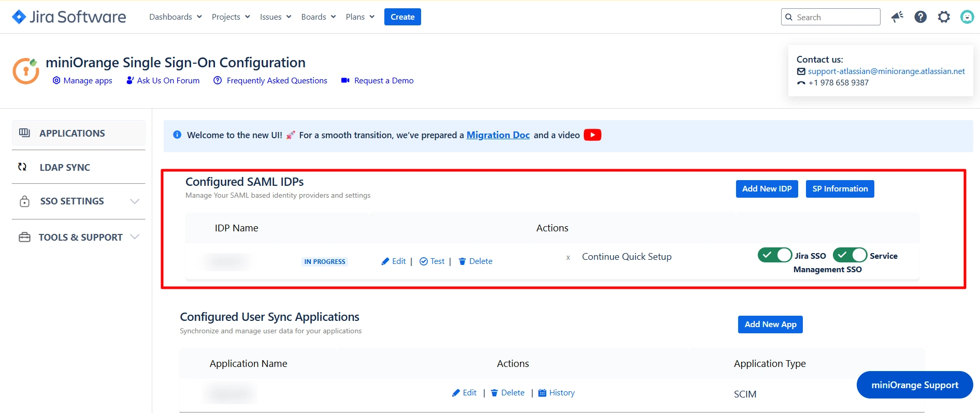Screen dimensions: 980x413
Task: Disable Service Management SSO toggle
Action: pyautogui.click(x=849, y=255)
